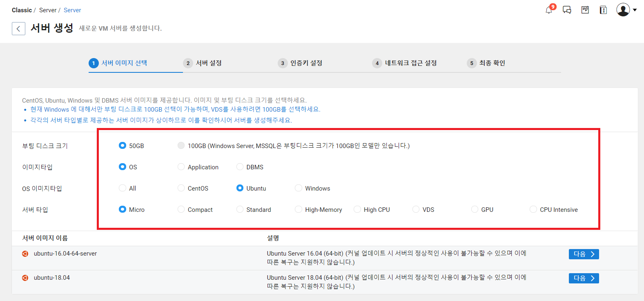Screen dimensions: 644x301
Task: Choose DBMS image type
Action: (240, 167)
